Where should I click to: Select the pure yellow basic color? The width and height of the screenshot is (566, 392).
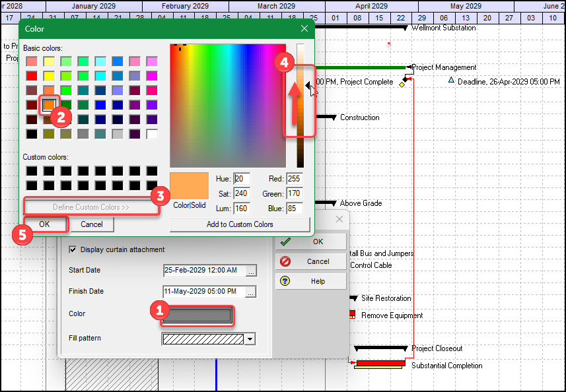point(49,76)
